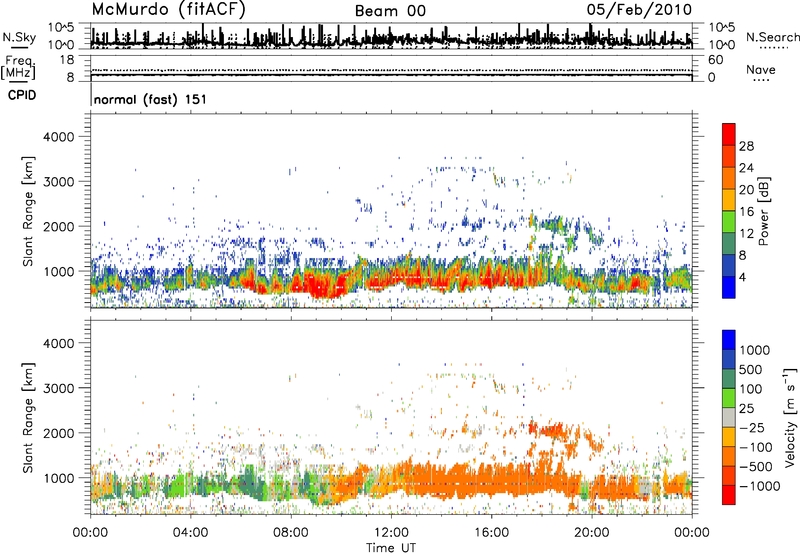Screen dimensions: 800x554
Task: Click the sky noise trace panel
Action: coord(391,36)
